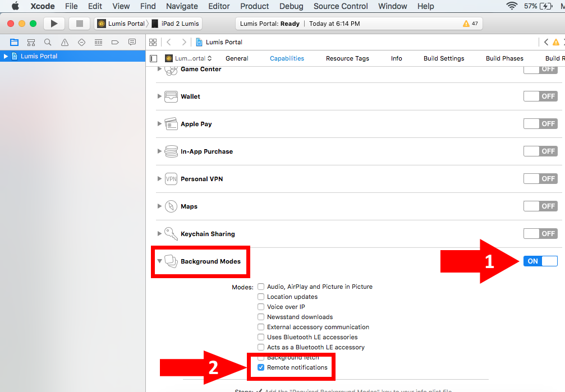The height and width of the screenshot is (392, 565).
Task: Check Audio, AirPlay and Picture in Picture
Action: [261, 287]
